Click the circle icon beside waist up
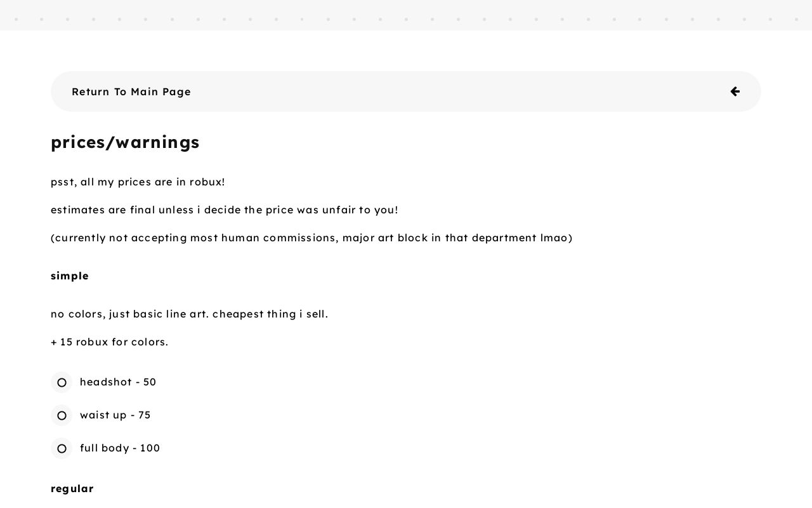Screen dimensions: 812x508 pyautogui.click(x=62, y=415)
